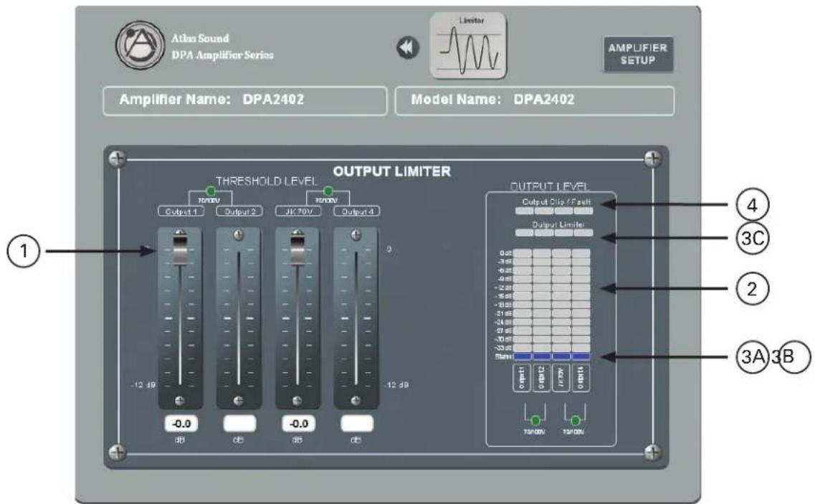Click the JK 70V dB value box
The height and width of the screenshot is (504, 815).
point(298,424)
